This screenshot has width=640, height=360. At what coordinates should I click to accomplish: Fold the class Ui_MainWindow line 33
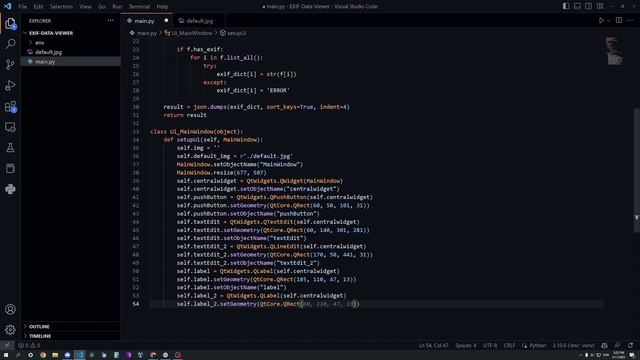[x=145, y=131]
